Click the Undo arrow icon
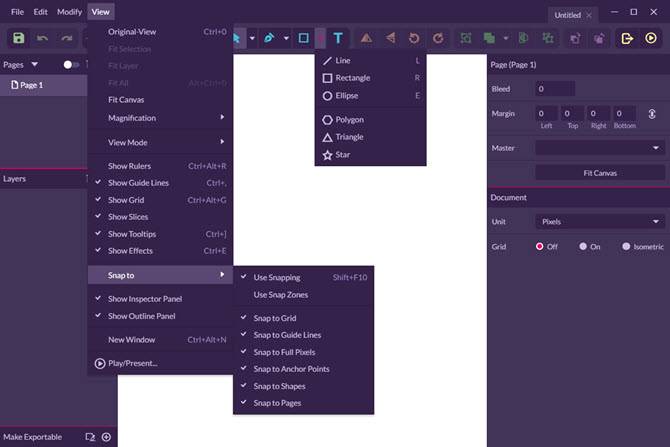This screenshot has width=670, height=447. [42, 38]
